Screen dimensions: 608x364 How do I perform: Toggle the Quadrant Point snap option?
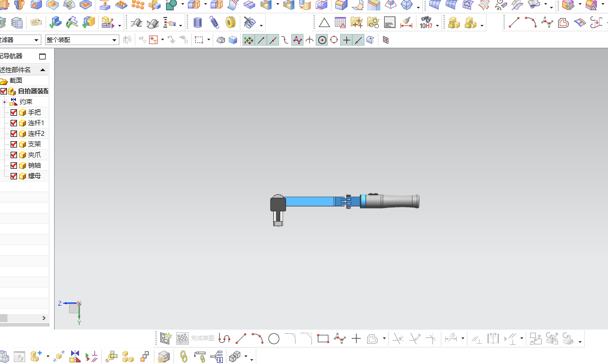coord(334,40)
